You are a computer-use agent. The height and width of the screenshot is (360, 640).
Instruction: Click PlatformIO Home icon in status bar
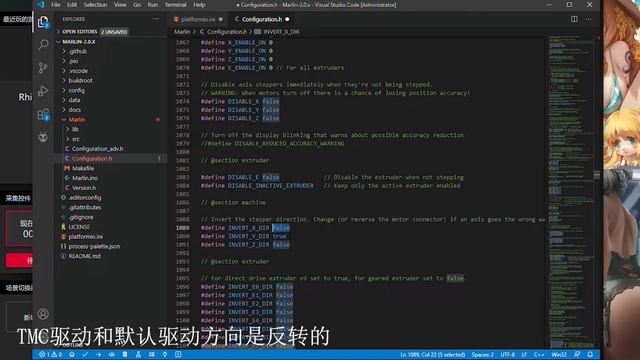(72, 355)
